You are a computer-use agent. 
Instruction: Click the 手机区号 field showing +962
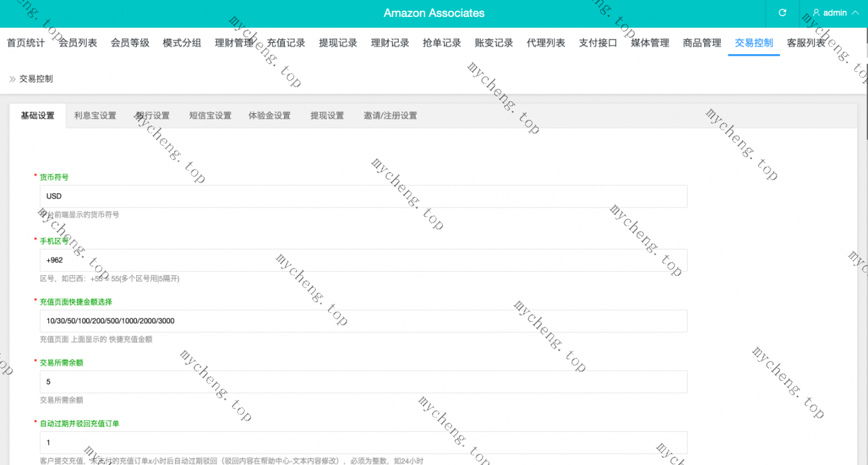pos(363,260)
